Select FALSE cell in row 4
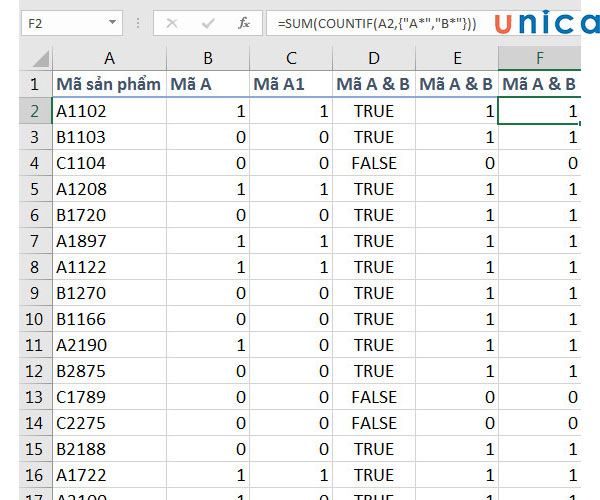Viewport: 600px width, 500px height. 374,163
